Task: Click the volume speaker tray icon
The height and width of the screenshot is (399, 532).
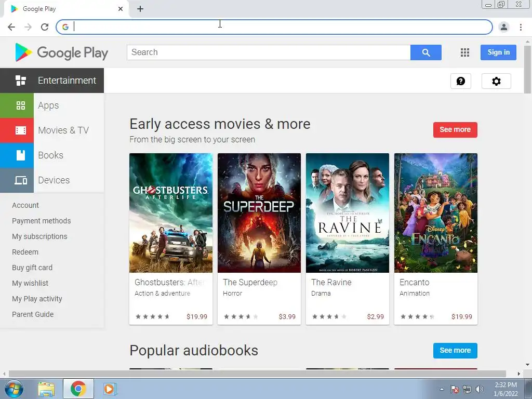Action: pyautogui.click(x=480, y=389)
